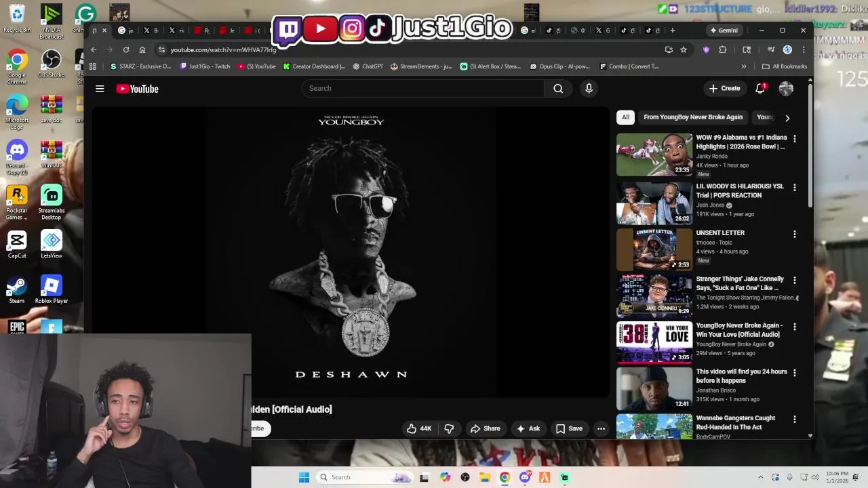Click the Rockstar Games desktop icon
This screenshot has height=488, width=868.
(17, 203)
